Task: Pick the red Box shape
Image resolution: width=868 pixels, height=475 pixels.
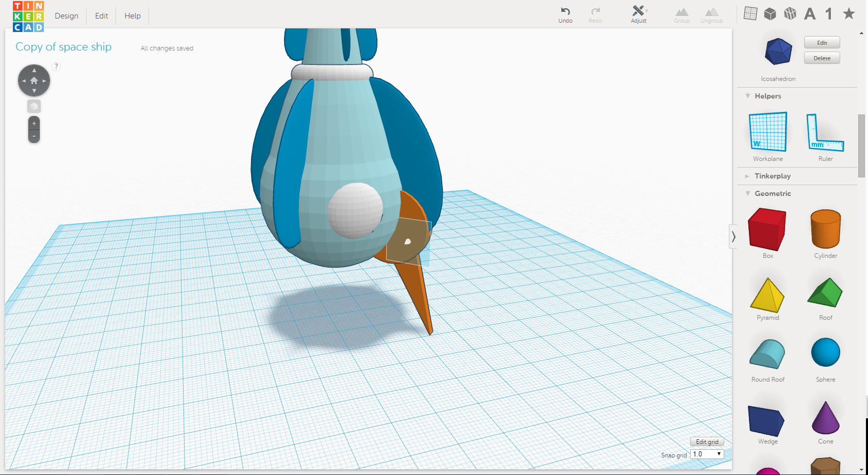Action: pyautogui.click(x=767, y=229)
